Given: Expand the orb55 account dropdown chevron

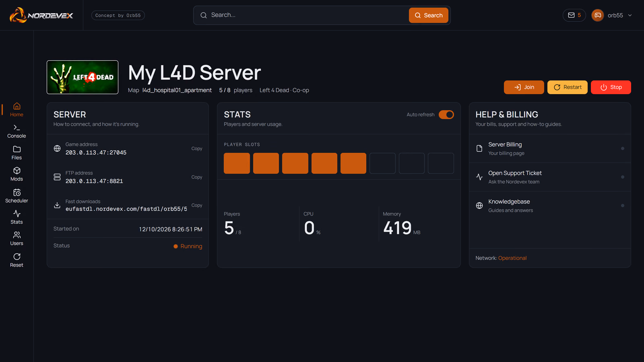Looking at the screenshot, I should (x=630, y=15).
